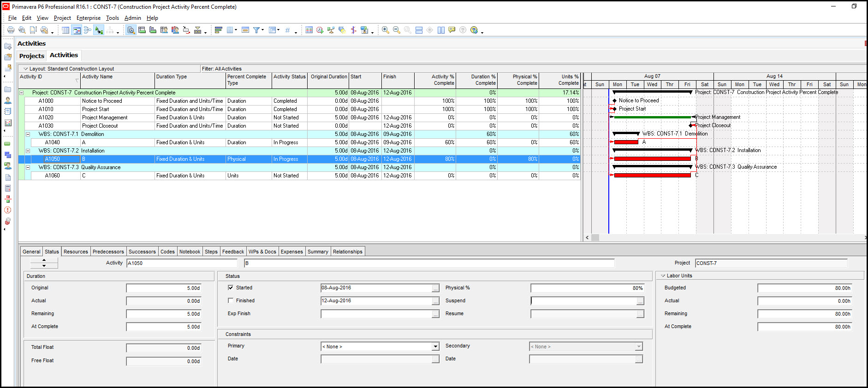
Task: Open the Primary constraint dropdown
Action: coord(435,347)
